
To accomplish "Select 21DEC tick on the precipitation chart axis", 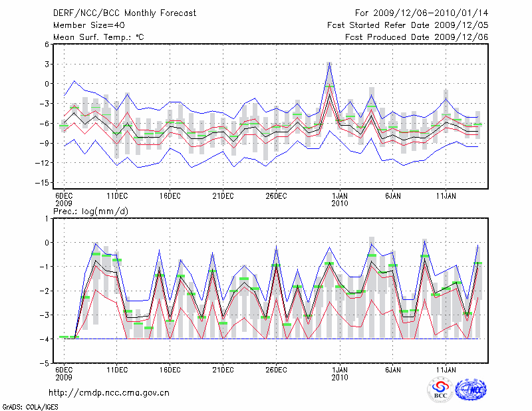I will (223, 370).
